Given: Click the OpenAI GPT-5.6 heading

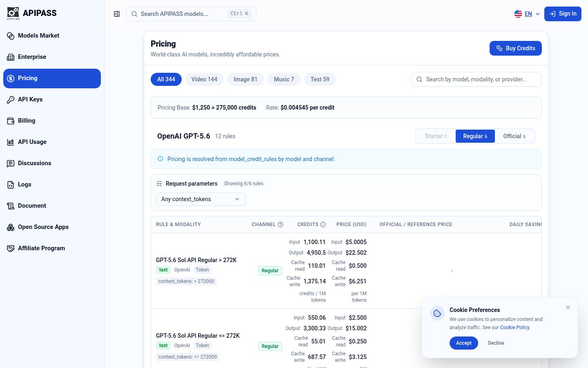Looking at the screenshot, I should pos(184,136).
